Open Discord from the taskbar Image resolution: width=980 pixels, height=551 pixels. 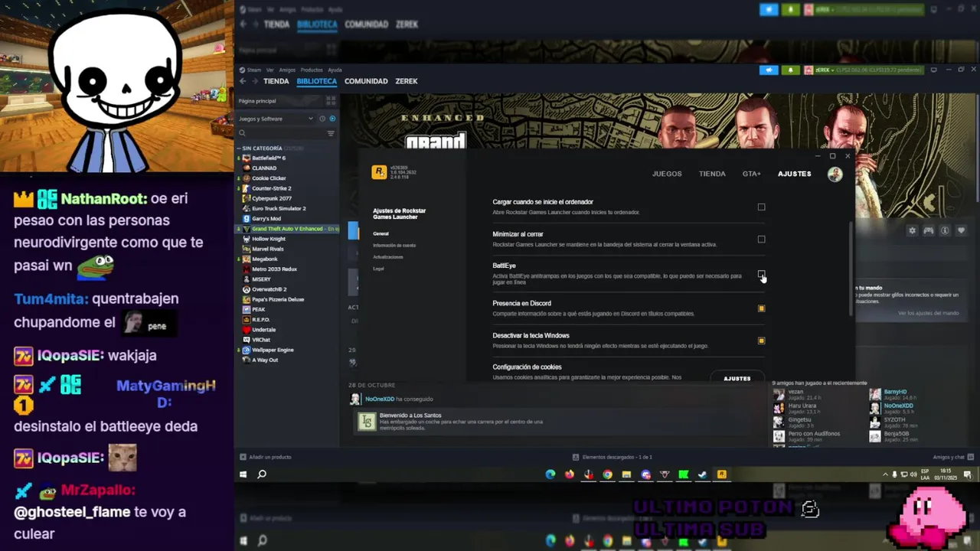click(645, 474)
